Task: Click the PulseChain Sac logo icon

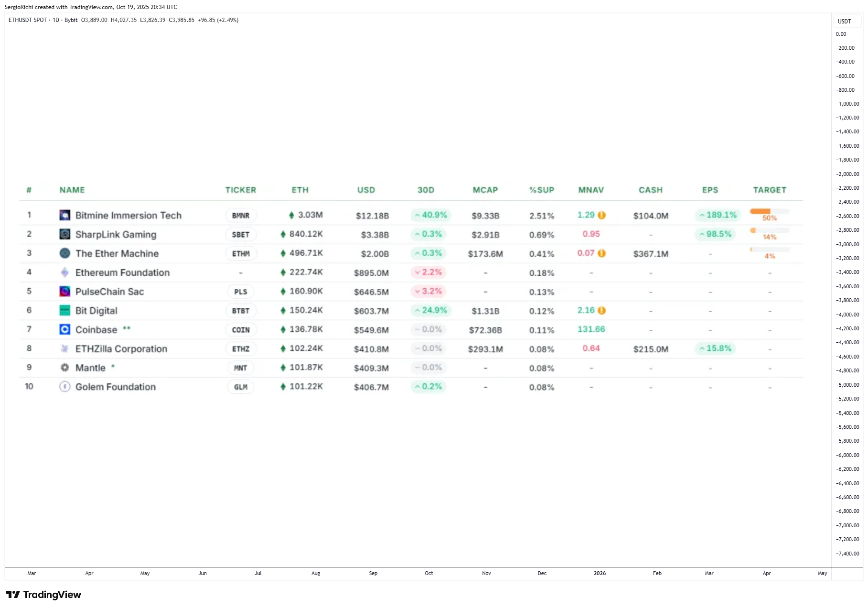Action: tap(64, 292)
